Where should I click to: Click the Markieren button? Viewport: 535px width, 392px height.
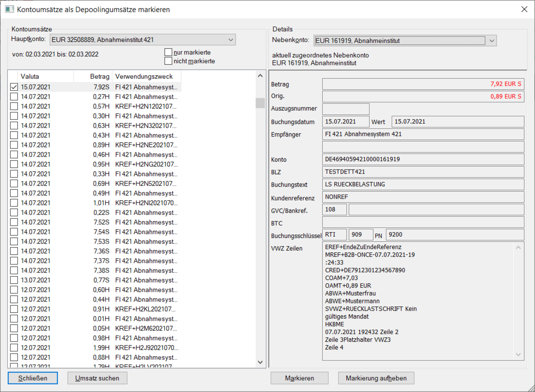300,378
